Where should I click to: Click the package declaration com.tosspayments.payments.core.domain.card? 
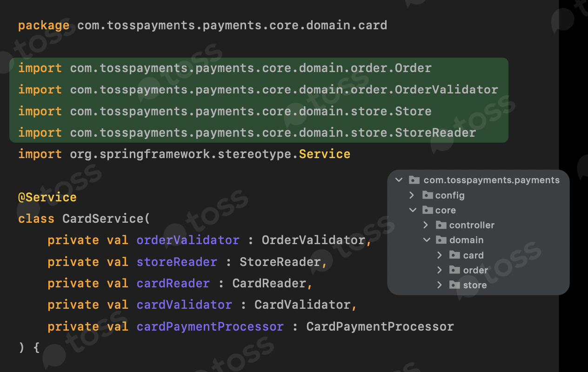tap(232, 25)
